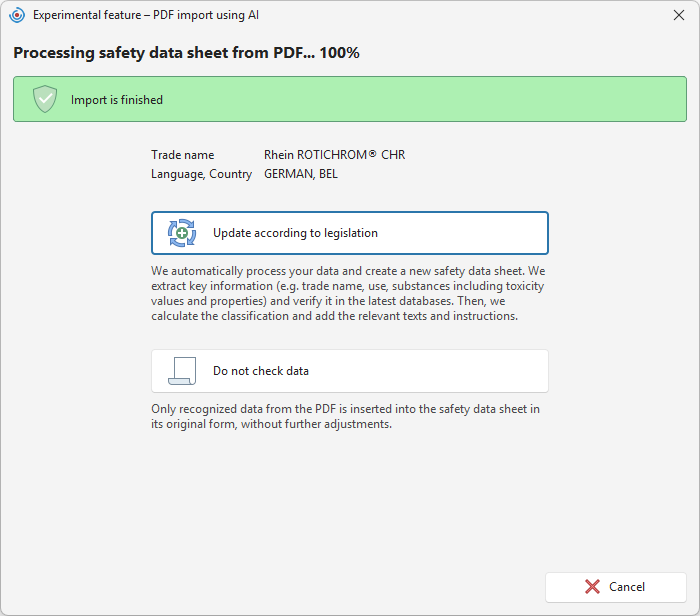Cancel the PDF import dialog
Viewport: 700px width, 616px height.
(616, 587)
